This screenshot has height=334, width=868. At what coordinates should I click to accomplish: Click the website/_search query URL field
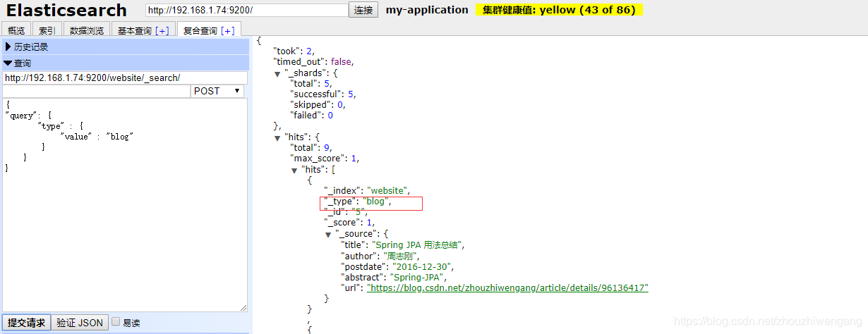[x=125, y=78]
